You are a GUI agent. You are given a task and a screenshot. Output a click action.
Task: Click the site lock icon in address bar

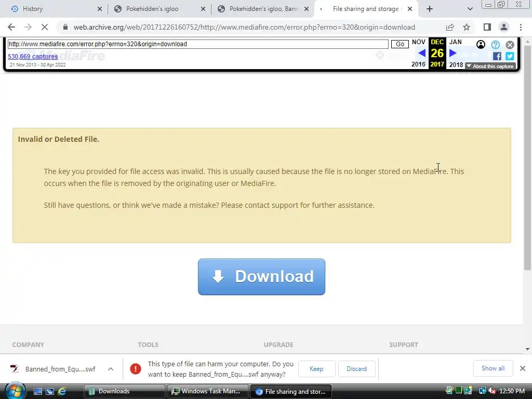coord(65,27)
